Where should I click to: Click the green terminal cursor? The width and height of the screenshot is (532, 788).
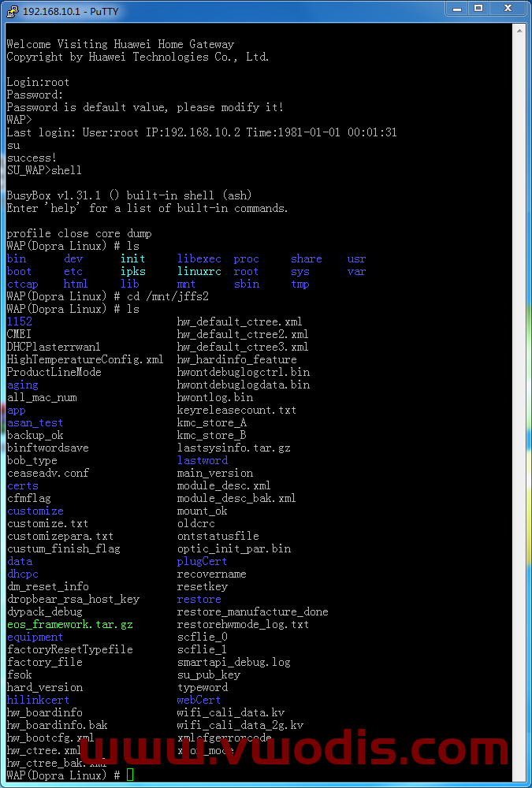[130, 775]
